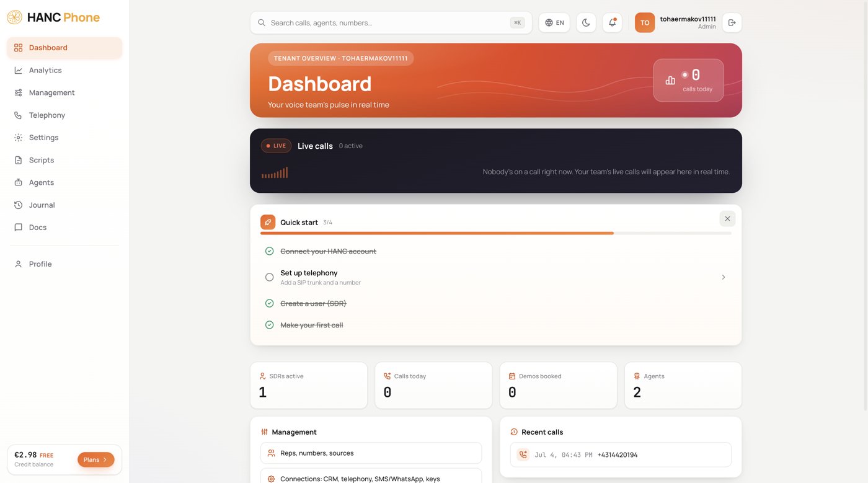This screenshot has width=868, height=483.
Task: Open Connections: CRM, telephony, SMS/WhatsApp, keys
Action: point(371,476)
